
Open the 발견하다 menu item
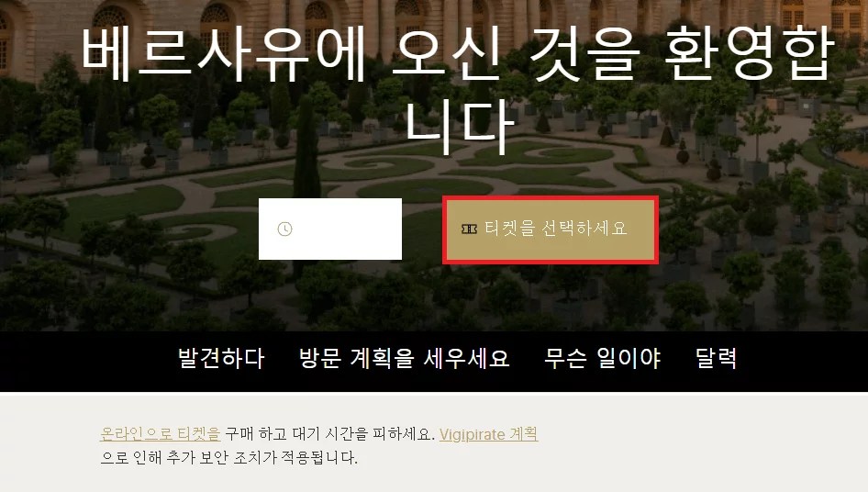click(221, 358)
